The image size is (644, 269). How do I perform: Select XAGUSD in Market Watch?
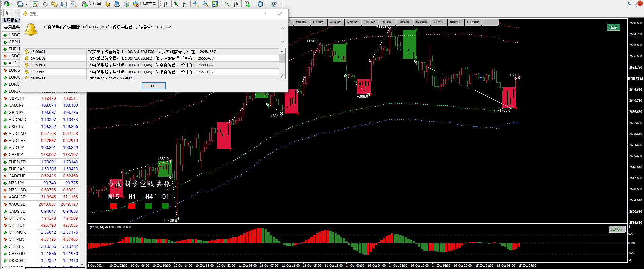(41, 197)
